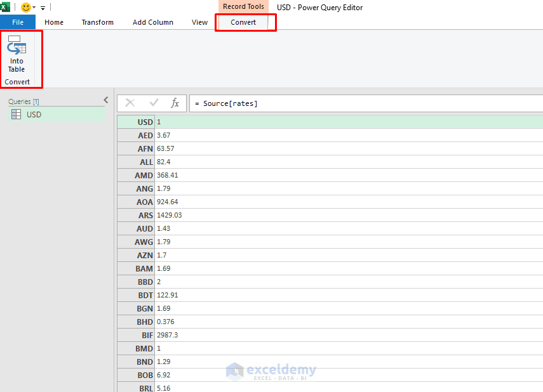
Task: Click the checkmark confirm icon in formula bar
Action: pos(154,103)
